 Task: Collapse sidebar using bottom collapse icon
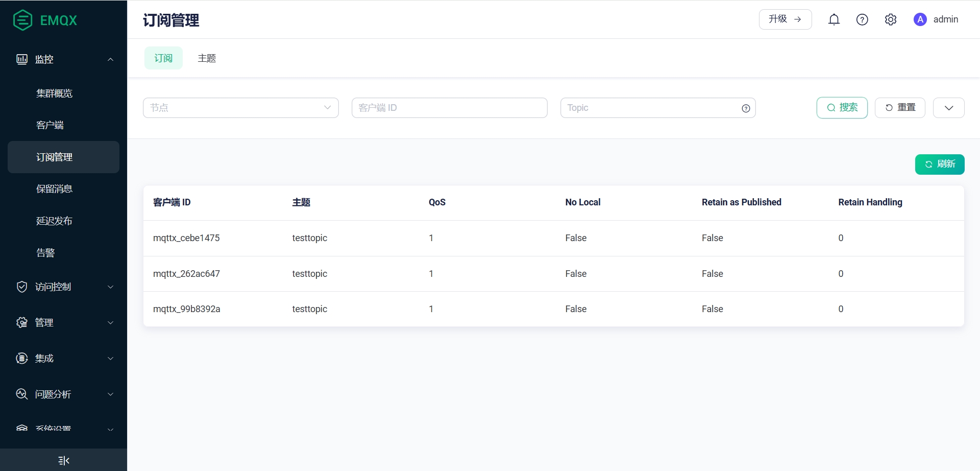click(x=64, y=460)
